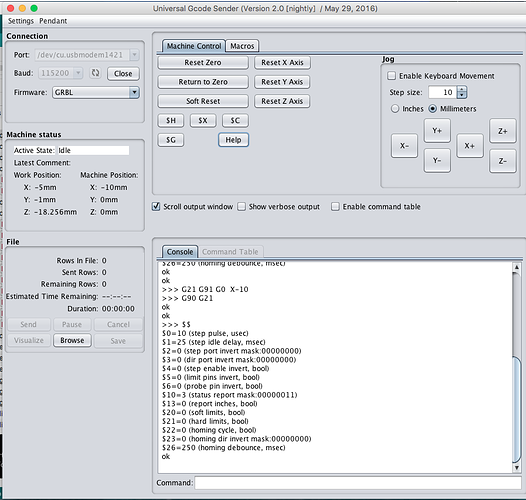Enable Keyboard Movement checkbox
Viewport: 526px width, 500px height.
[x=391, y=76]
